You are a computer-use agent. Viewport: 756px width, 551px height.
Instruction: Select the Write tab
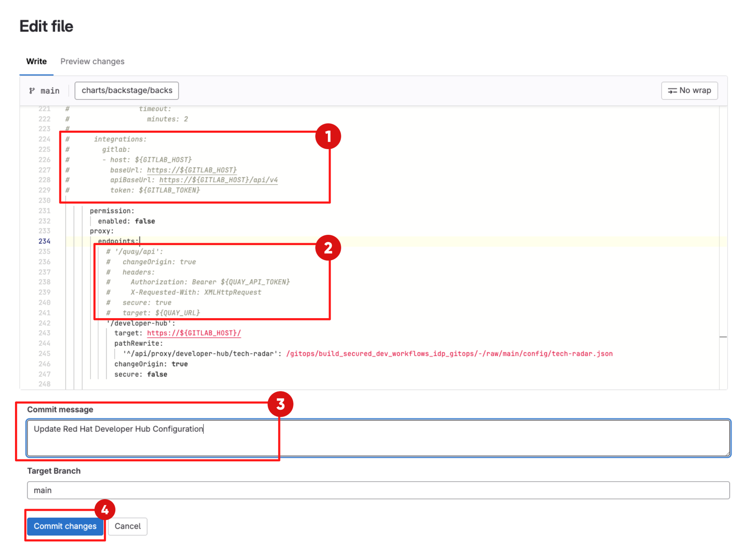(36, 61)
